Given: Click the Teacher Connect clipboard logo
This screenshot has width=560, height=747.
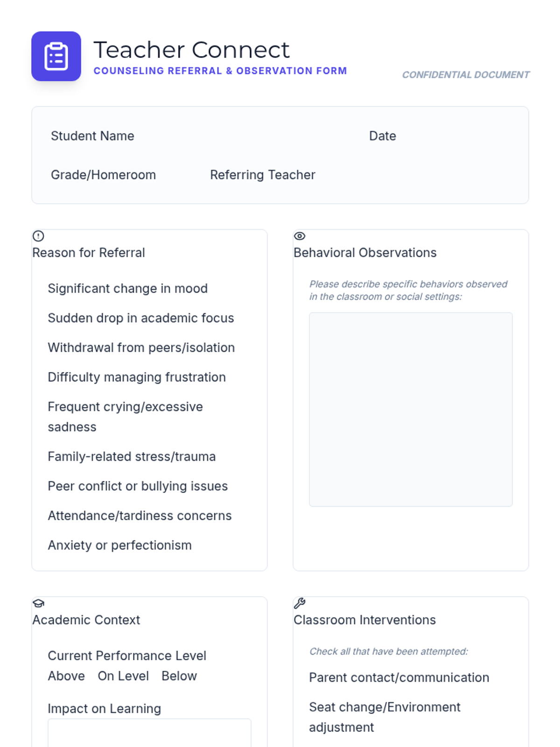Looking at the screenshot, I should (x=56, y=56).
